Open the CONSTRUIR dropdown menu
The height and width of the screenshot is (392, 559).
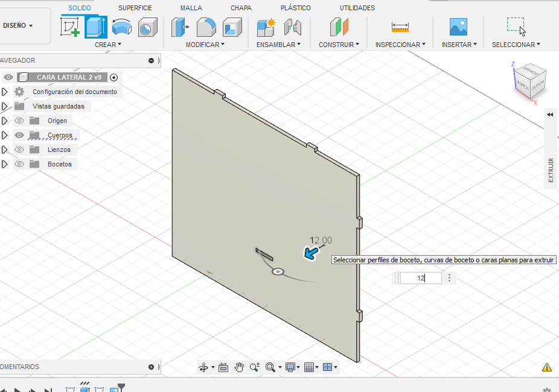(339, 45)
